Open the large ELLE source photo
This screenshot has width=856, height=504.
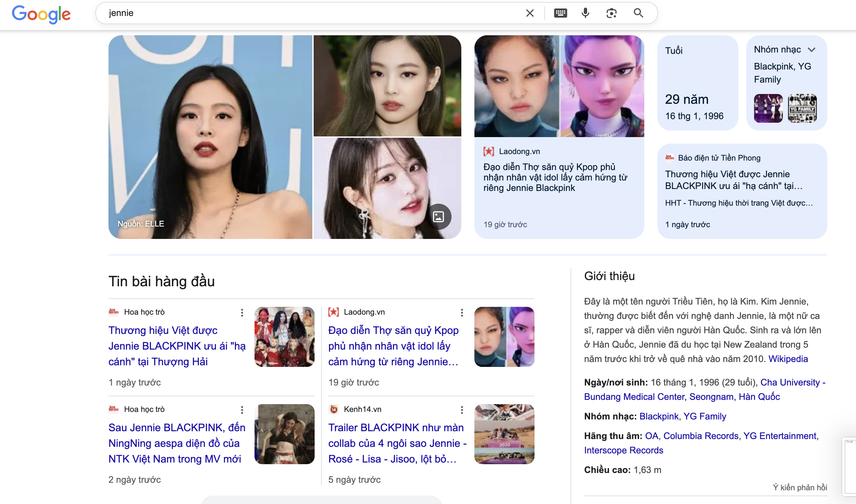tap(210, 137)
